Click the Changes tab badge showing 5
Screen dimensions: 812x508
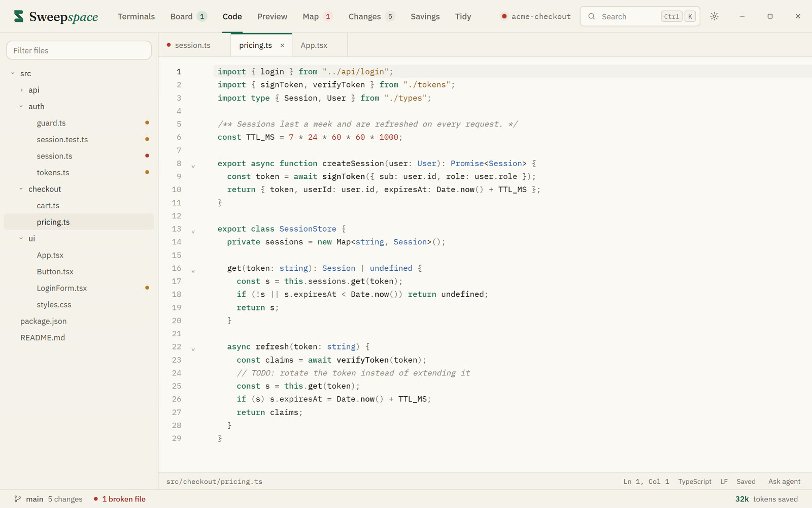coord(390,16)
